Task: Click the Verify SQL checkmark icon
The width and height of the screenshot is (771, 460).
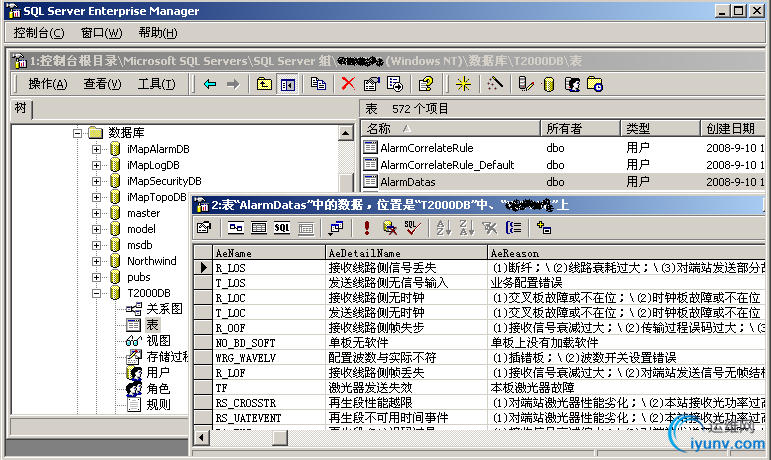Action: pos(412,228)
